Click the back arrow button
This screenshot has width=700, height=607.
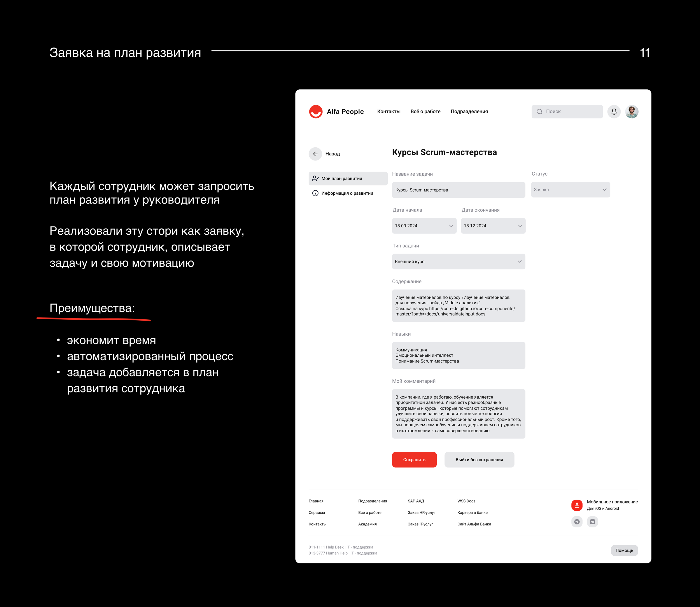[x=315, y=154]
